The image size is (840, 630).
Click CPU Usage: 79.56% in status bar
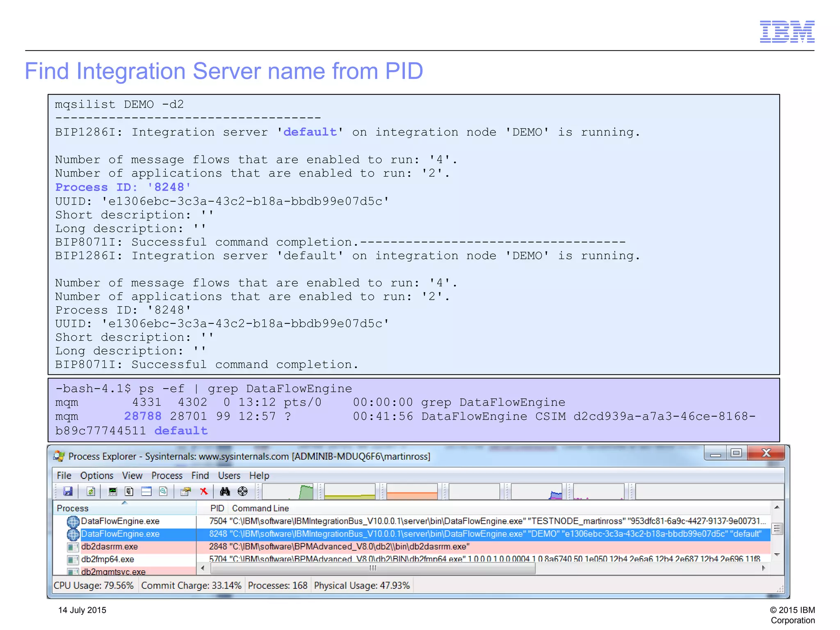click(94, 585)
